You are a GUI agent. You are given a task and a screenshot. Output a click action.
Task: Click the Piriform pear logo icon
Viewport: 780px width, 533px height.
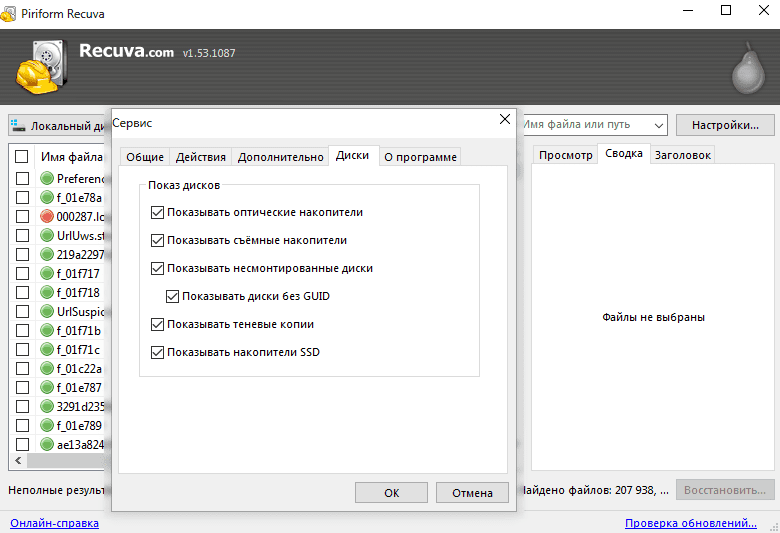(748, 69)
